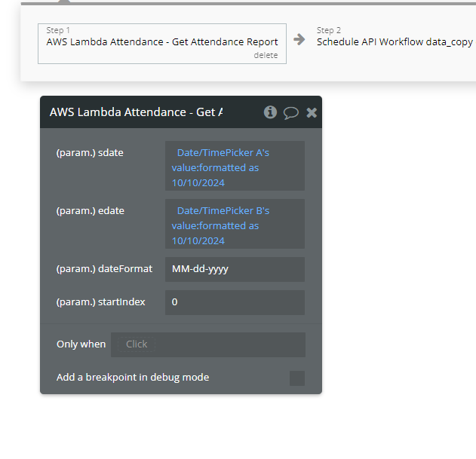Viewport: 476px width, 459px height.
Task: Enable Add a breakpoint in debug mode checkbox
Action: [297, 378]
